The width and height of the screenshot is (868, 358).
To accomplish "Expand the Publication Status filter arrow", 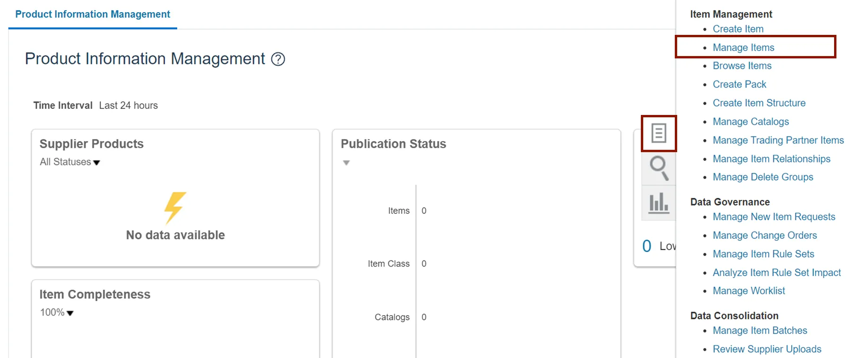I will click(x=346, y=163).
